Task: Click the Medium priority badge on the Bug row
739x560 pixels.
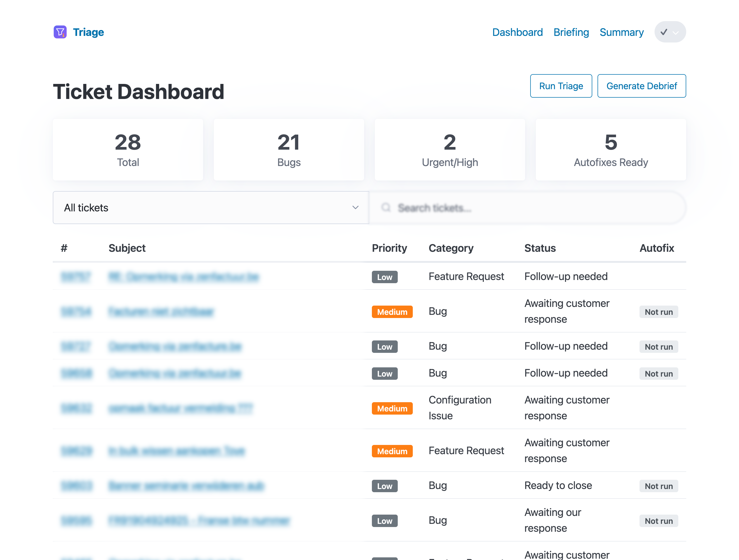Action: point(392,312)
